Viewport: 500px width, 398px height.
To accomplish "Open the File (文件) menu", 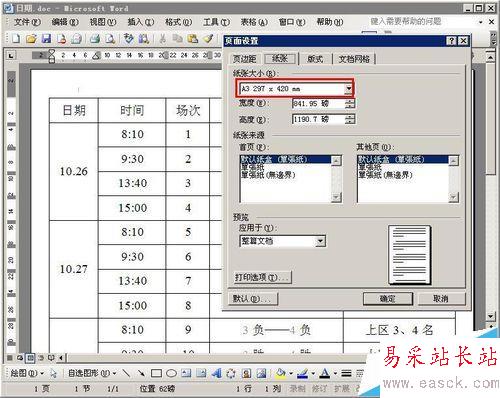I will pos(27,22).
